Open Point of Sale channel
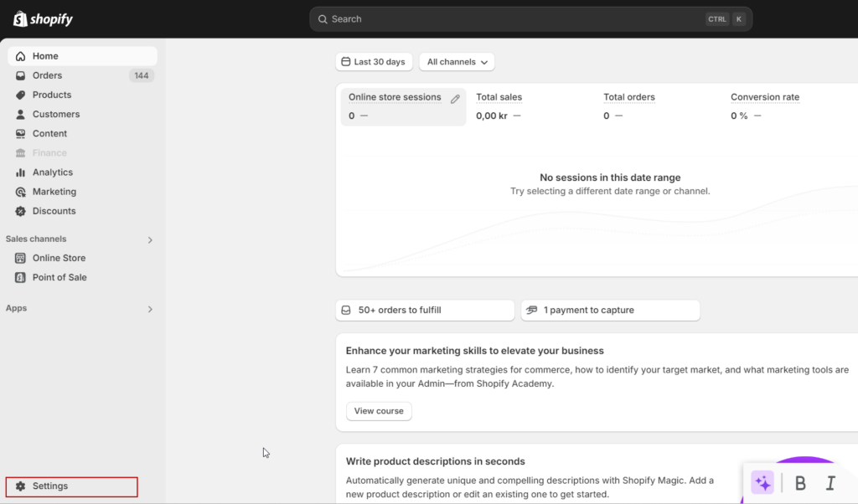The image size is (858, 504). pyautogui.click(x=83, y=278)
